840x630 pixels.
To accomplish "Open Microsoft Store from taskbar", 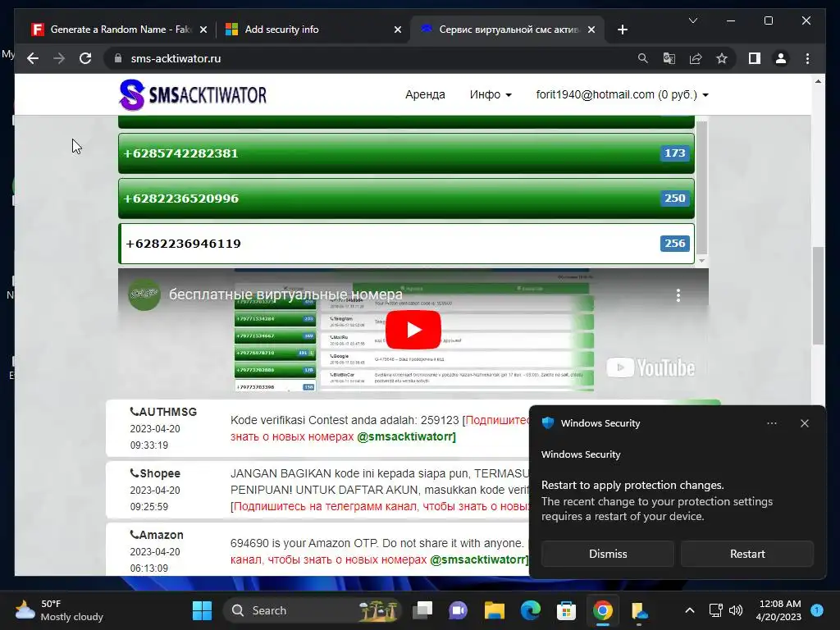I will pos(566,610).
